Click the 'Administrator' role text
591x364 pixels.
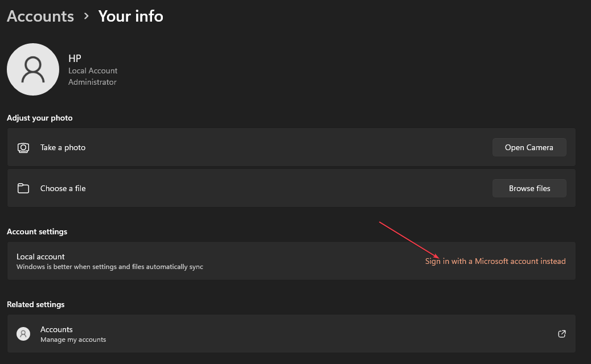(92, 82)
